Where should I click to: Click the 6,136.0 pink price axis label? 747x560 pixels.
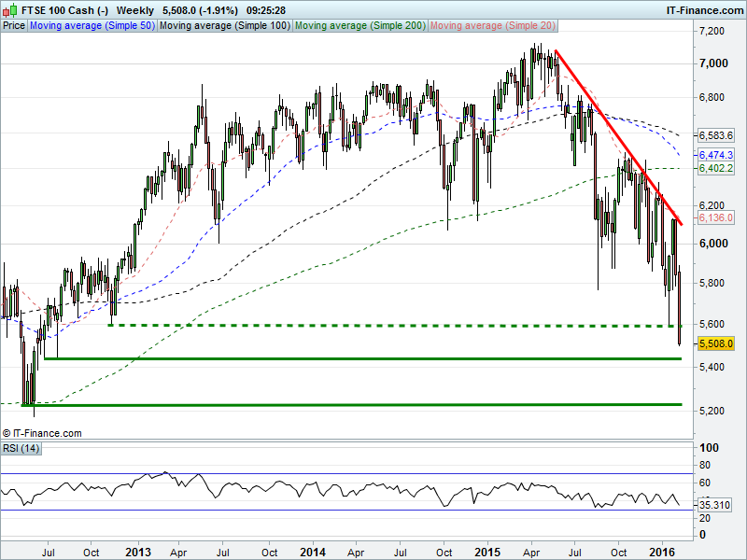[716, 217]
